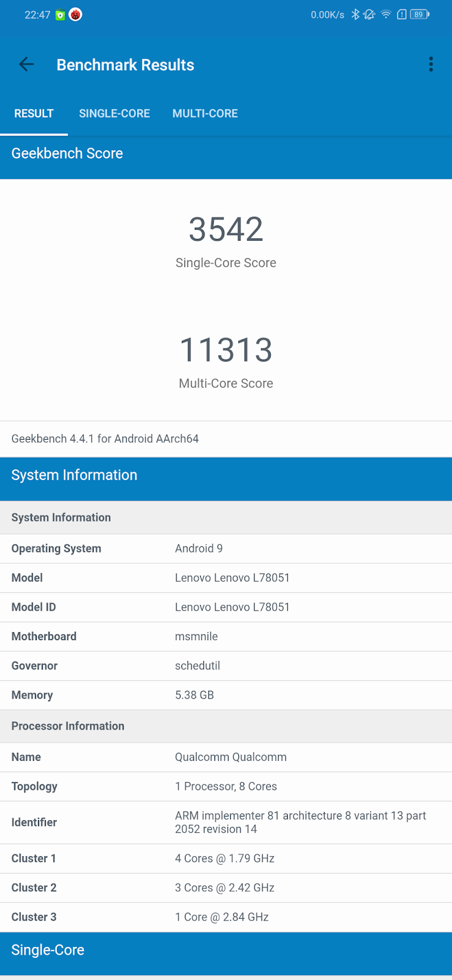Tap the SIM alert status icon
The image size is (452, 980).
click(x=402, y=15)
